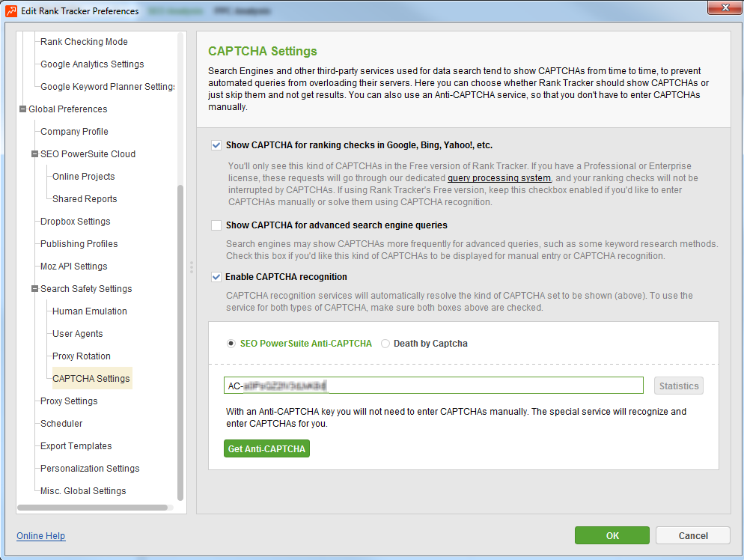744x560 pixels.
Task: Click the panel splitter handle dots
Action: (192, 267)
